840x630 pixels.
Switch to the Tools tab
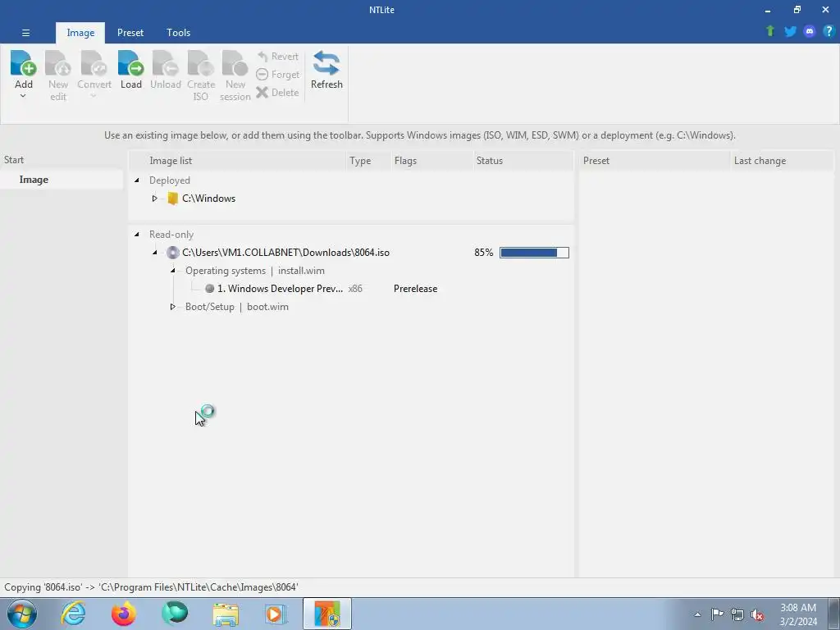tap(178, 33)
